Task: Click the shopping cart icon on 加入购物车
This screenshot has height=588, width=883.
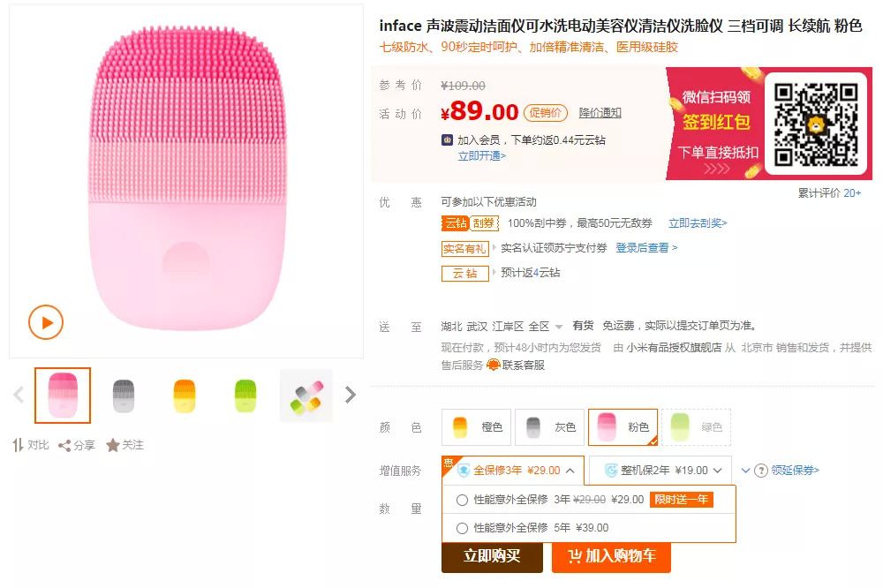Action: pyautogui.click(x=575, y=555)
